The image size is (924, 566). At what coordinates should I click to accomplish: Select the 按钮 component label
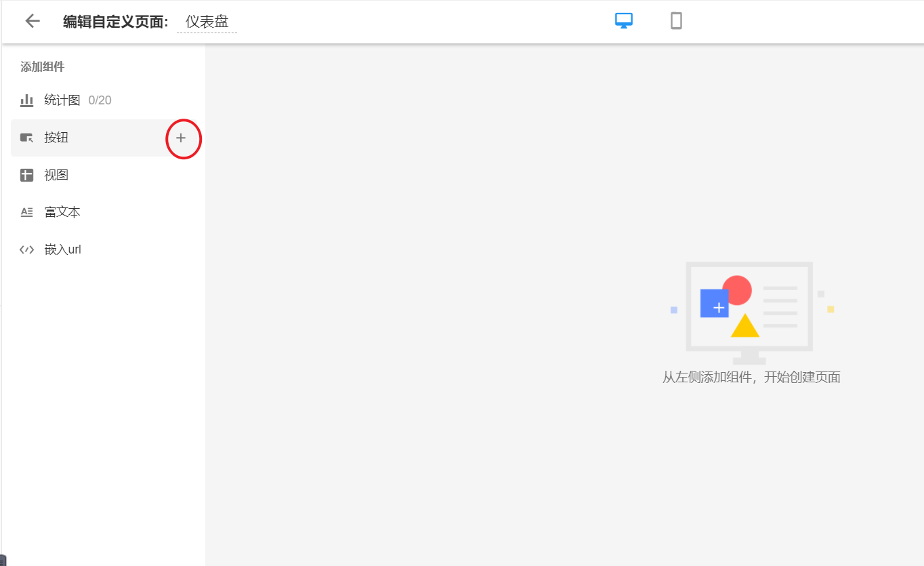pos(57,138)
